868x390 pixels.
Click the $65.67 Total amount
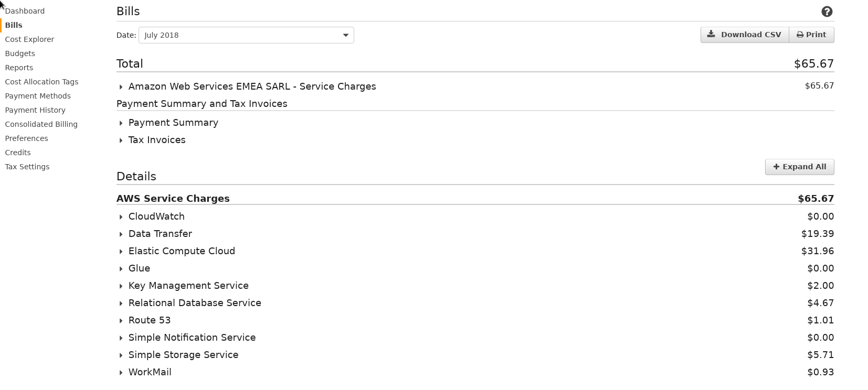814,64
